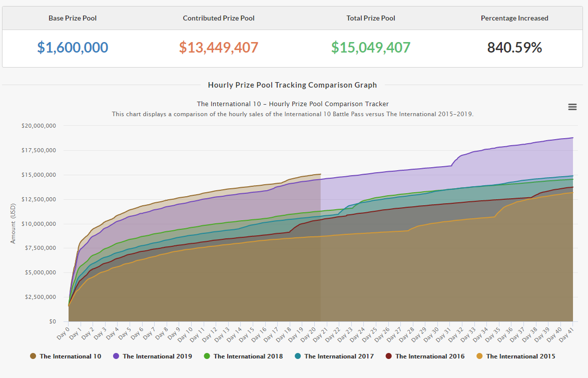The height and width of the screenshot is (378, 588).
Task: Toggle The International 10 legend series
Action: tap(70, 356)
